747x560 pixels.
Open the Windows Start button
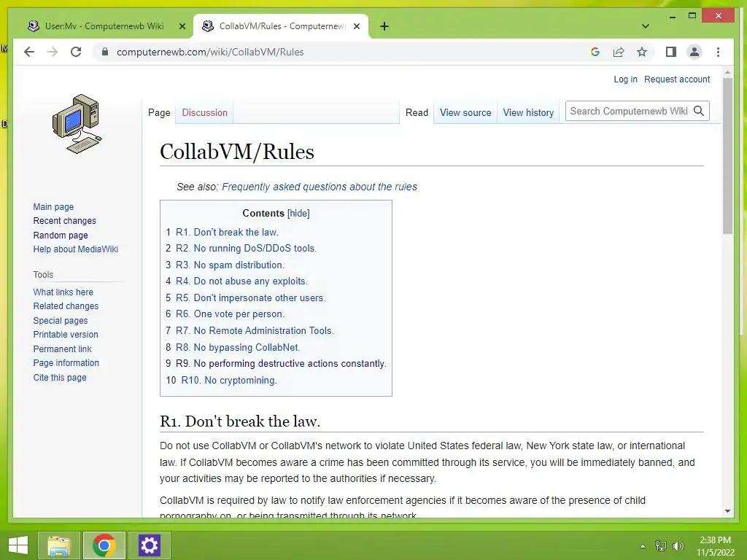pyautogui.click(x=18, y=545)
